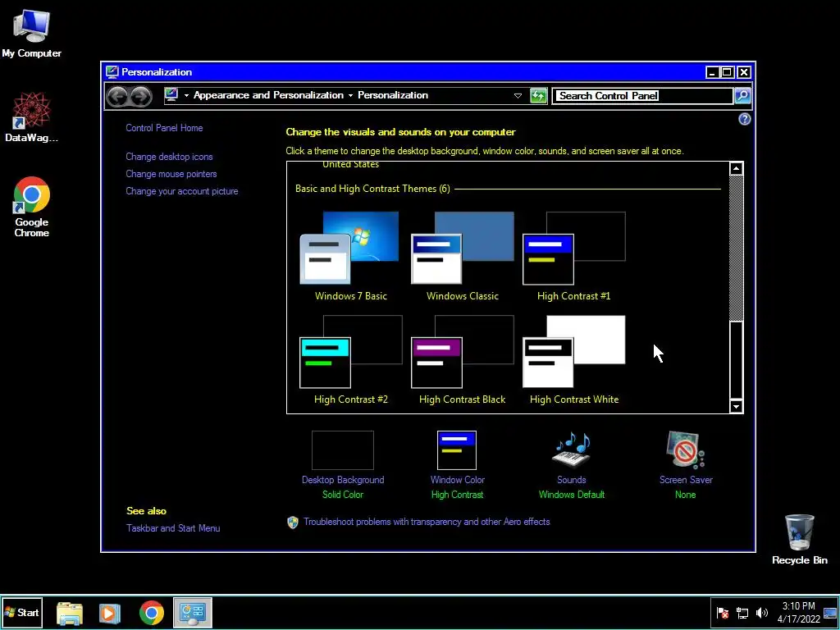
Task: Open the Recycle Bin desktop icon
Action: tap(799, 539)
